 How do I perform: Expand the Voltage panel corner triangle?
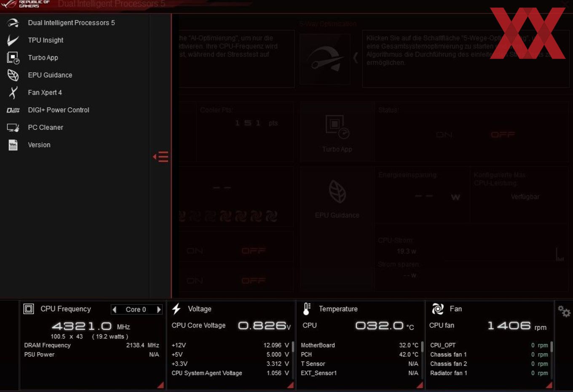pyautogui.click(x=290, y=385)
